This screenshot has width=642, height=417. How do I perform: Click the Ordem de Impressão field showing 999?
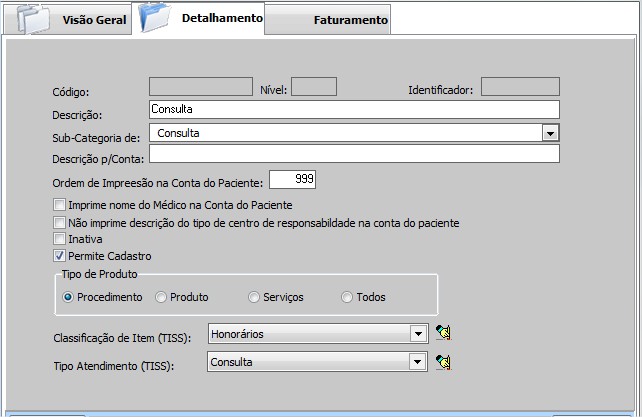click(292, 179)
